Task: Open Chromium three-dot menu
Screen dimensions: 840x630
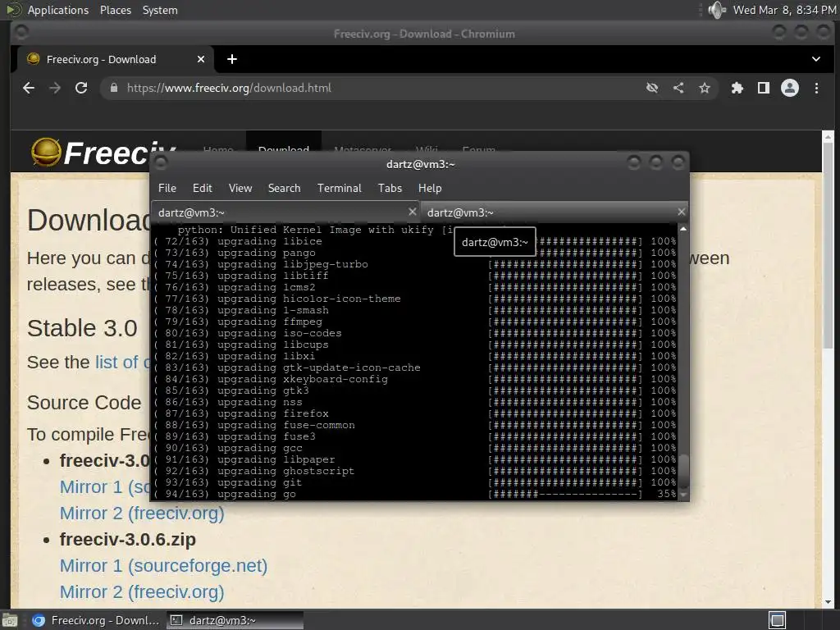Action: coord(816,88)
